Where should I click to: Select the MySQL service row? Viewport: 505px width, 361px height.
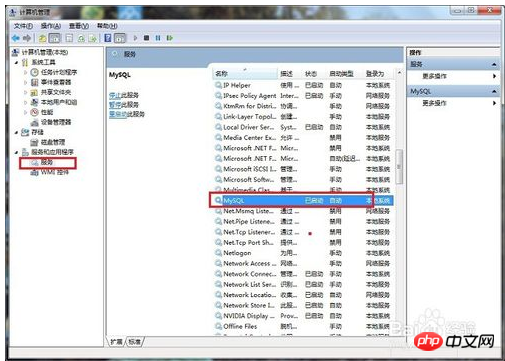point(302,200)
